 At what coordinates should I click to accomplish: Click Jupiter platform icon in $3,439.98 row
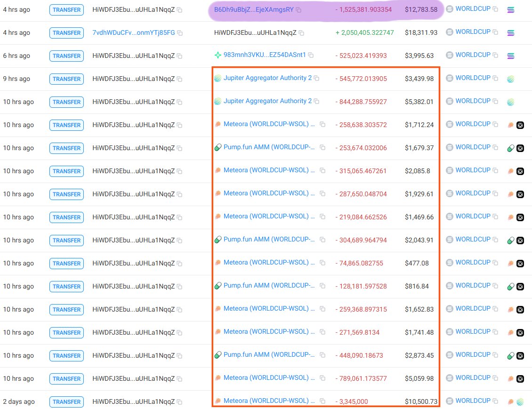(511, 80)
